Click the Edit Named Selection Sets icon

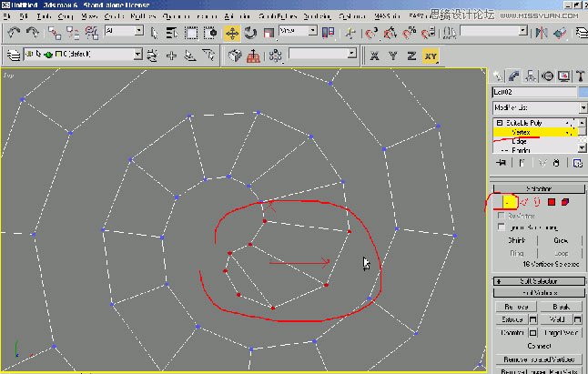tap(450, 33)
